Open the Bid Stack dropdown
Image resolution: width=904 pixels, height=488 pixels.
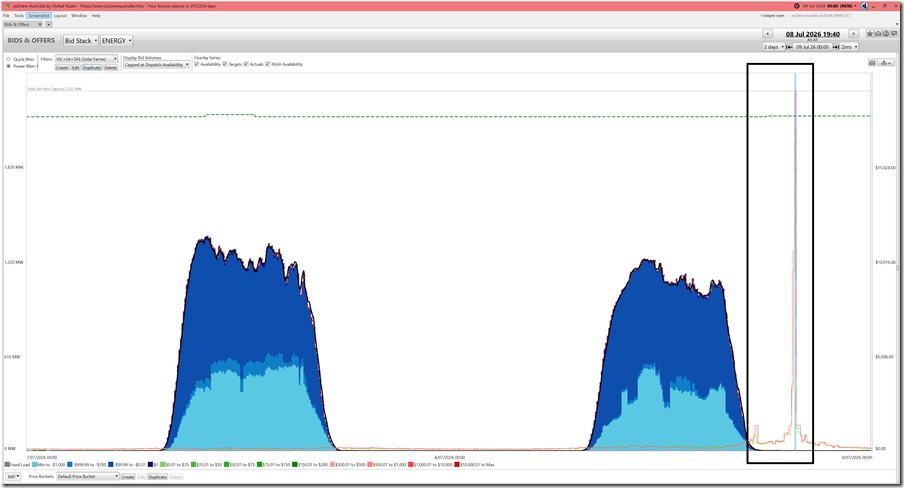point(80,40)
